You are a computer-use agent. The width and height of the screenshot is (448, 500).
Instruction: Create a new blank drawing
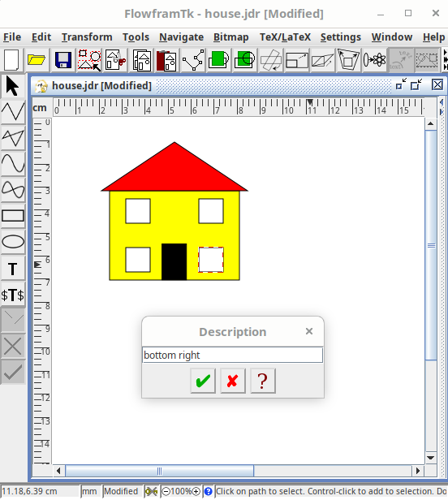11,60
